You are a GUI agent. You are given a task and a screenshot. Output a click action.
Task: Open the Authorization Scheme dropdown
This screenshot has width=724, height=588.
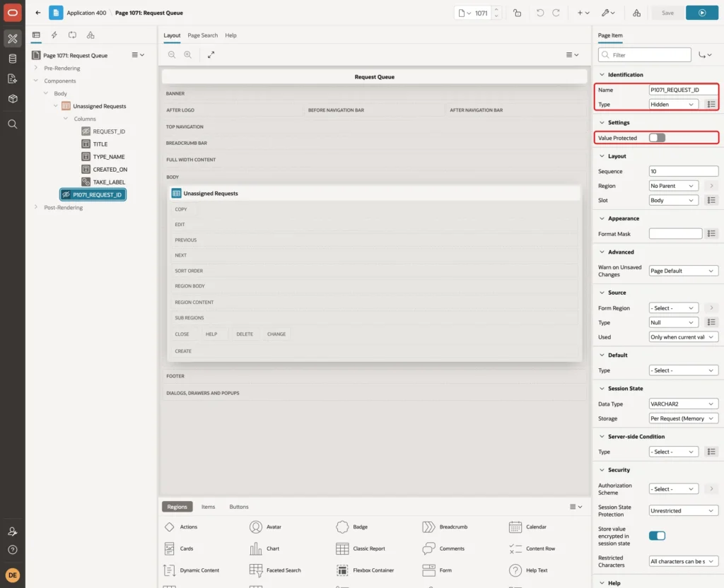[x=673, y=489]
